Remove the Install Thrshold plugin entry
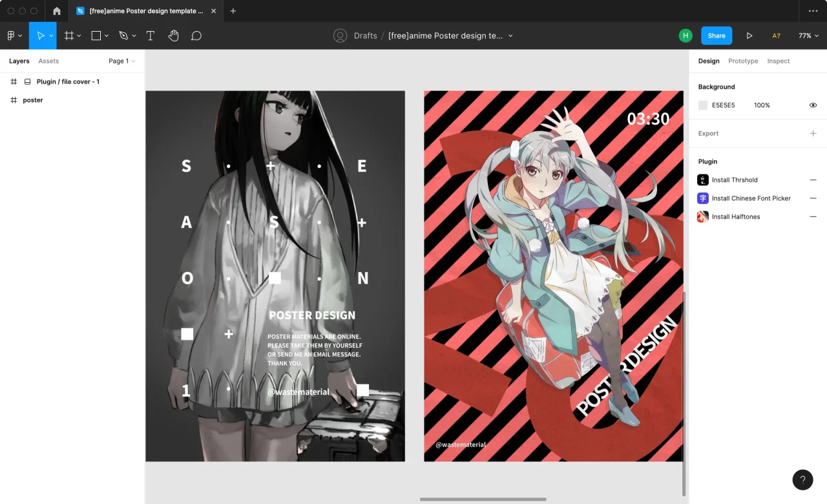The height and width of the screenshot is (504, 827). click(813, 180)
